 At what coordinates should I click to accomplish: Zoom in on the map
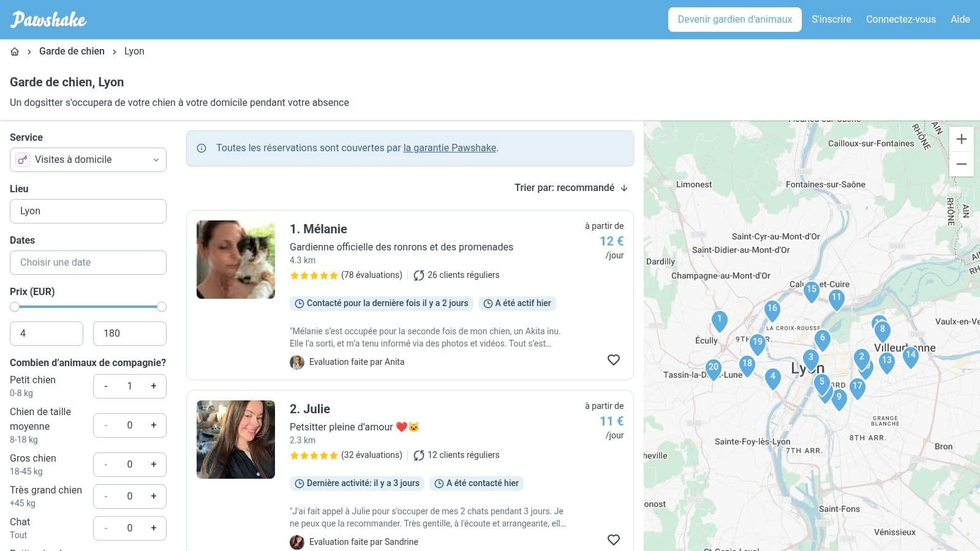point(961,139)
